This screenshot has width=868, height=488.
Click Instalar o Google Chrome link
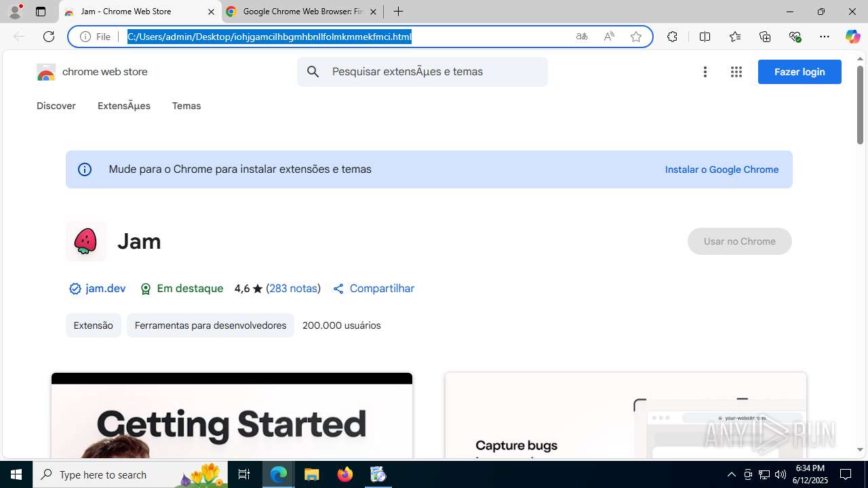[722, 169]
